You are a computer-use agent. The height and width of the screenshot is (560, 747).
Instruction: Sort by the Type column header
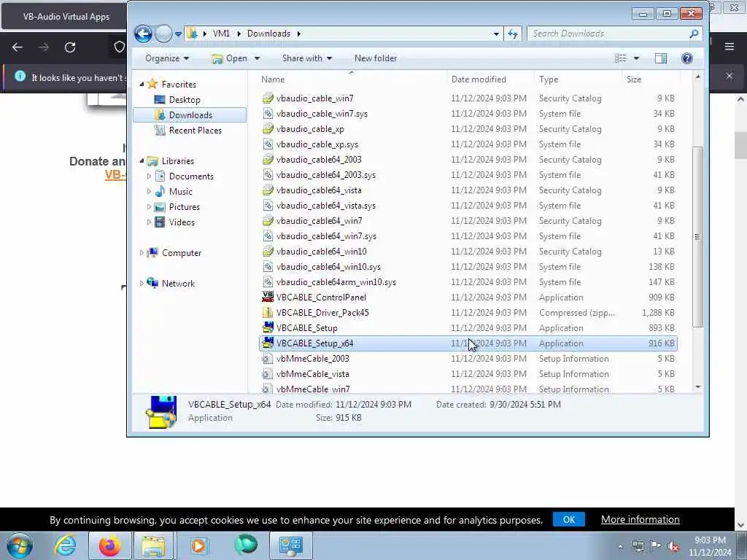549,79
